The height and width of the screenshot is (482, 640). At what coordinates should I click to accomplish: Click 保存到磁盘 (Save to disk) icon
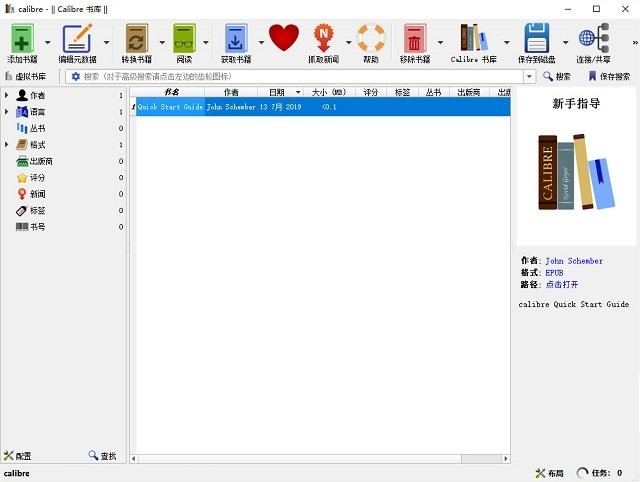[538, 39]
